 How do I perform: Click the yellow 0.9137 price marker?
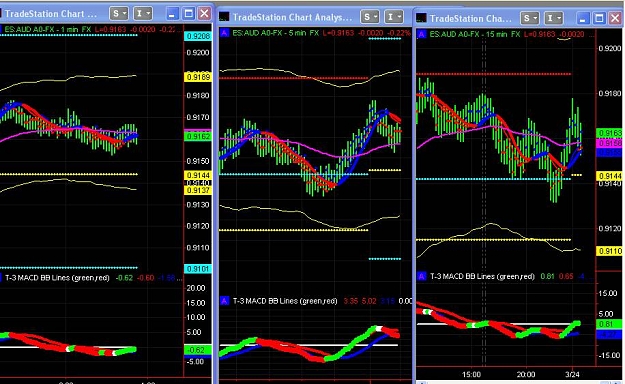(x=198, y=191)
